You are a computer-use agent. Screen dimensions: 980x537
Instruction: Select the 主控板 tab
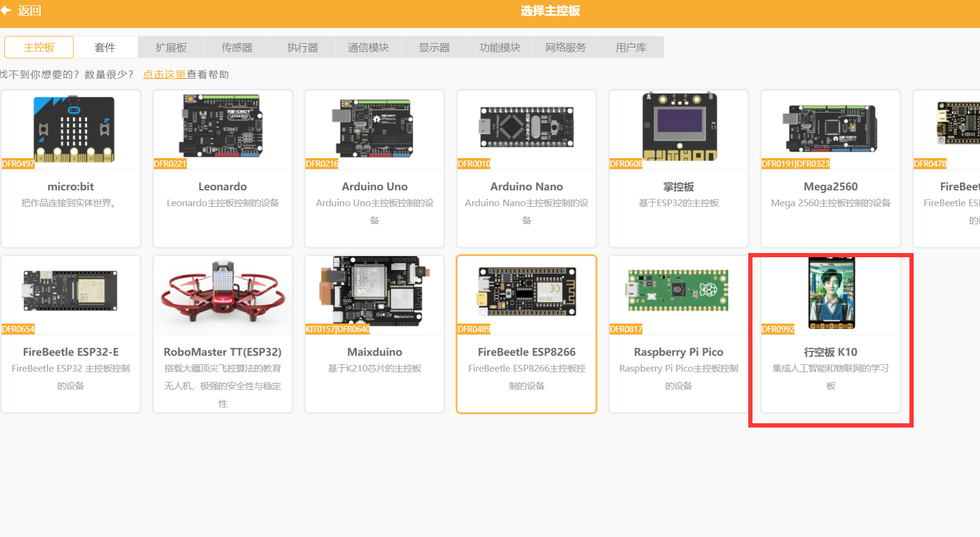click(x=39, y=47)
